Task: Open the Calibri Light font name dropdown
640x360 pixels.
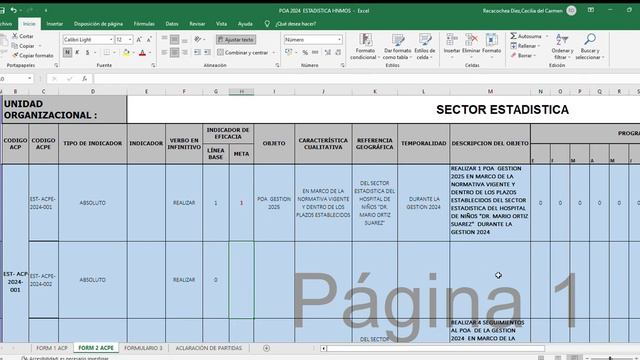Action: tap(111, 40)
